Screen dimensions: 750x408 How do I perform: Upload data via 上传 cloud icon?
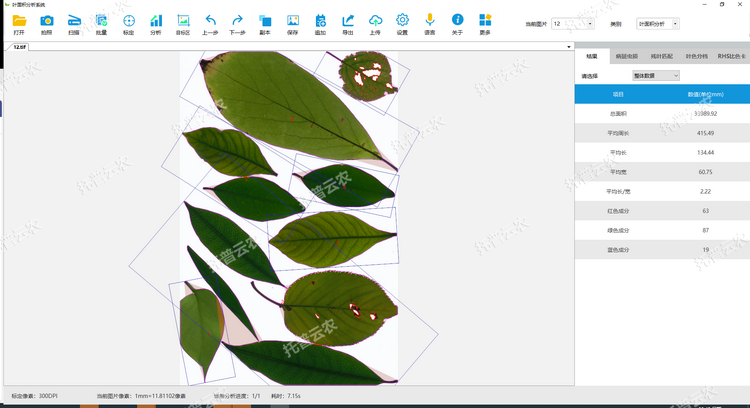(x=375, y=21)
